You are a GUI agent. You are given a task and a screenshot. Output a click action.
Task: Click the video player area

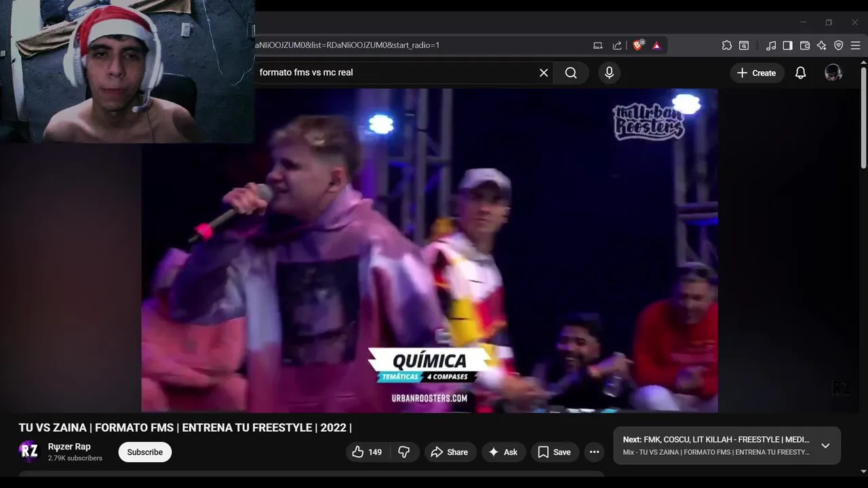point(429,251)
